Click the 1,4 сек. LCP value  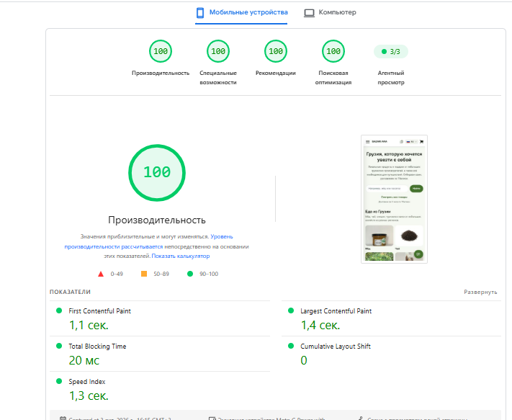(x=320, y=326)
